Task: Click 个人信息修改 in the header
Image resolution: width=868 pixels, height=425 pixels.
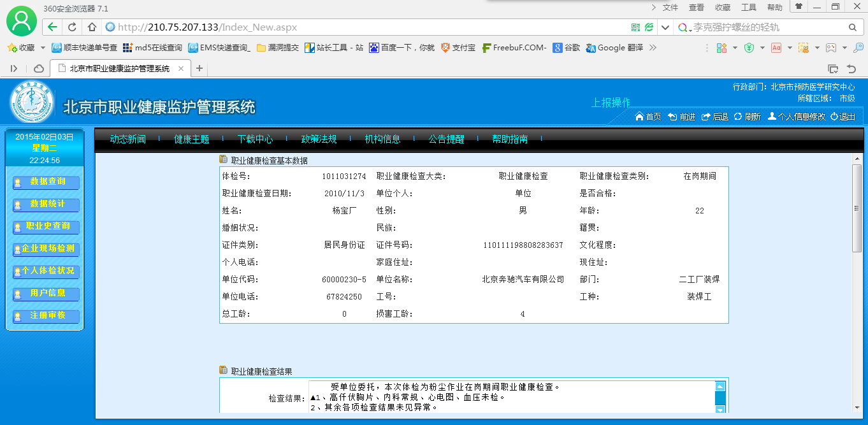Action: point(797,117)
